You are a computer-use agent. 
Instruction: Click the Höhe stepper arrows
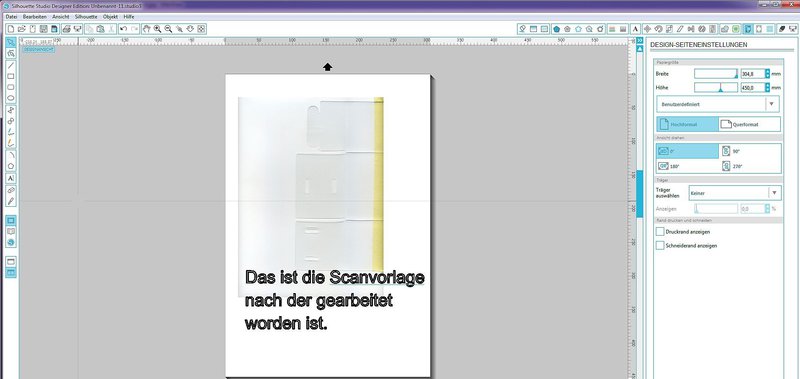click(767, 87)
